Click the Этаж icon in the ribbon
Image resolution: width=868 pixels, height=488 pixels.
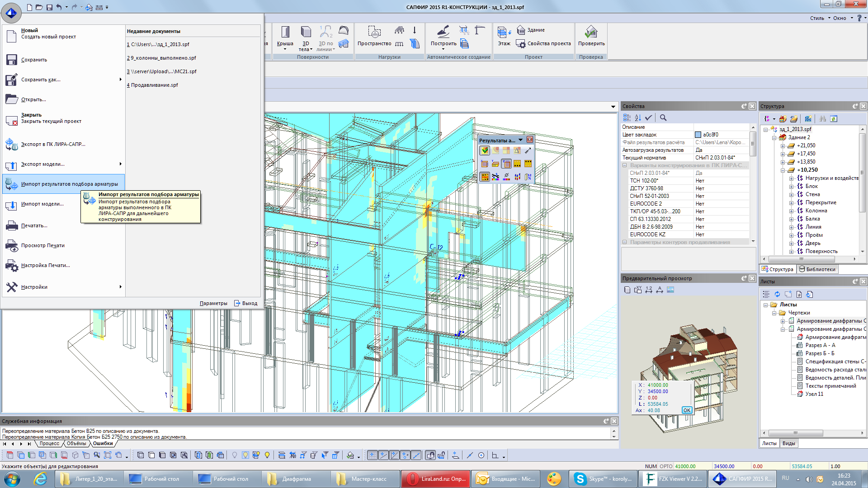coord(504,33)
